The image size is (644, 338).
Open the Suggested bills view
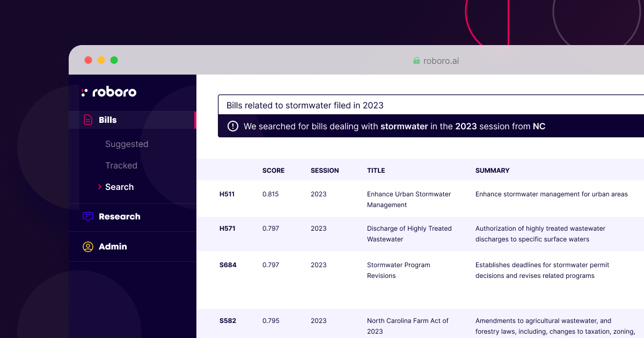[x=127, y=144]
